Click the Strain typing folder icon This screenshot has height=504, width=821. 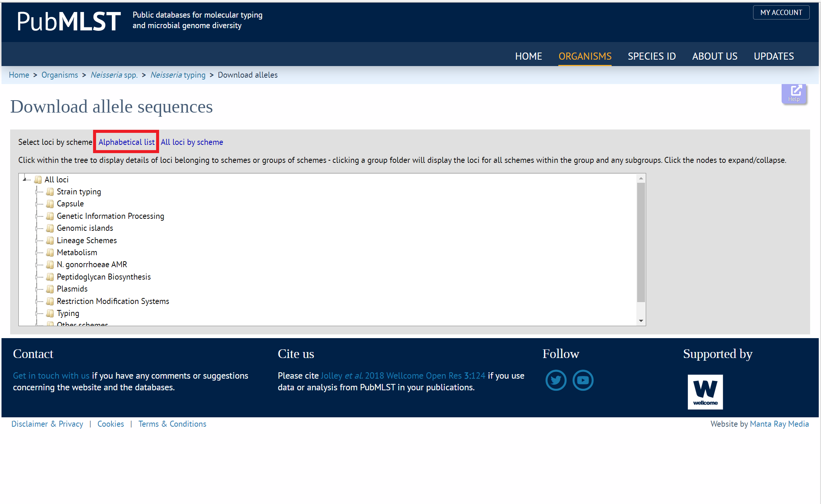pyautogui.click(x=50, y=192)
